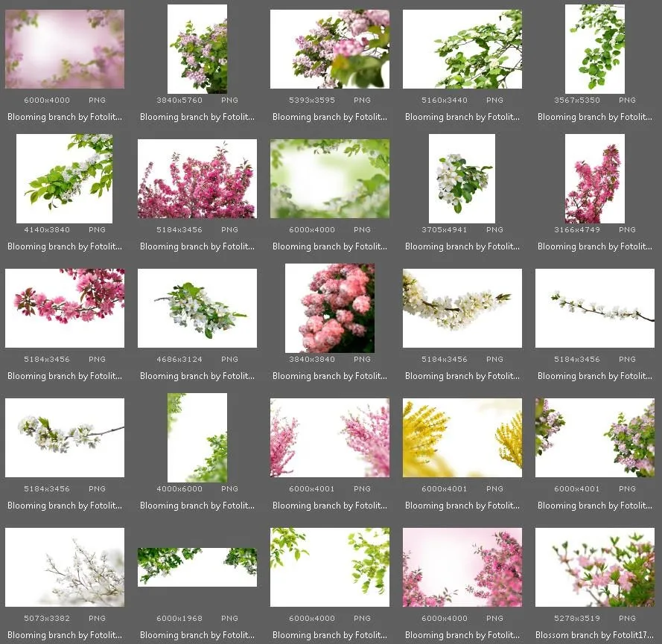This screenshot has height=644, width=662.
Task: Click the 3705x4941 white flower cluster
Action: coord(462,179)
